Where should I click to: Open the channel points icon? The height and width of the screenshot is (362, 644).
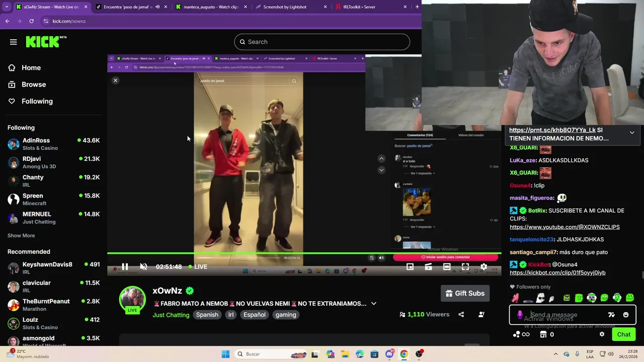[521, 334]
